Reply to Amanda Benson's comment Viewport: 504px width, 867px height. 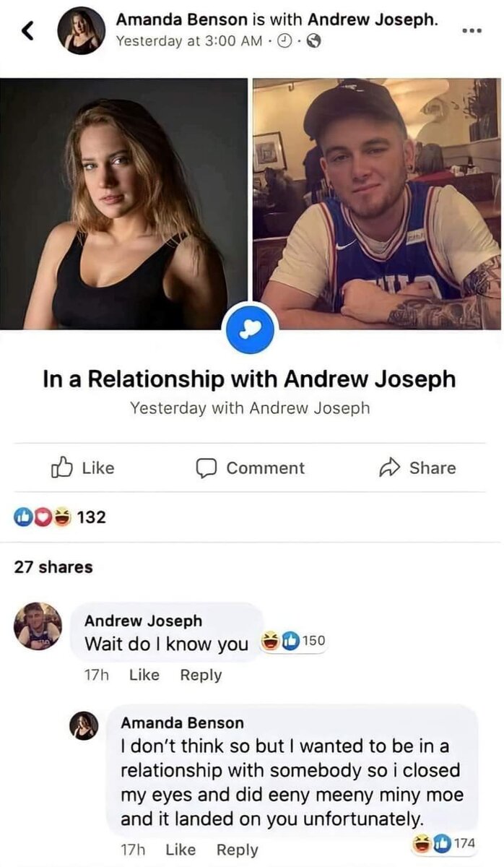coord(238,850)
